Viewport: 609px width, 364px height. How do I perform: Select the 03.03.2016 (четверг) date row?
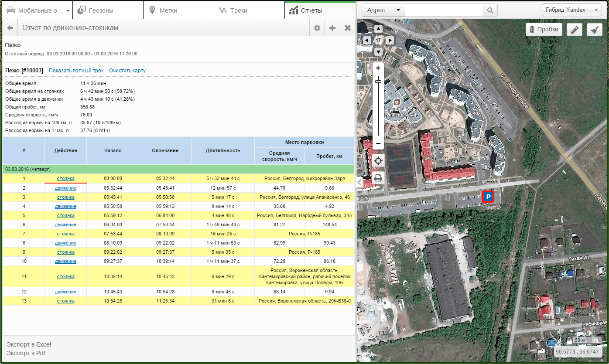(x=178, y=169)
